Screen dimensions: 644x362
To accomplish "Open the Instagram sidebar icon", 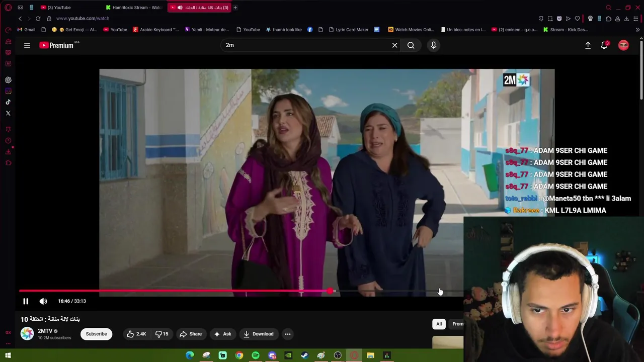I will point(8,91).
